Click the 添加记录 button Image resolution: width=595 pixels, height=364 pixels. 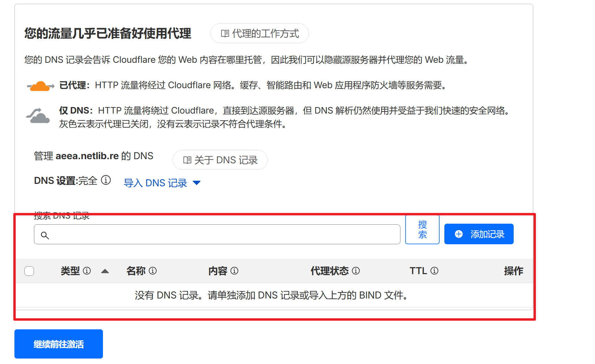(479, 234)
